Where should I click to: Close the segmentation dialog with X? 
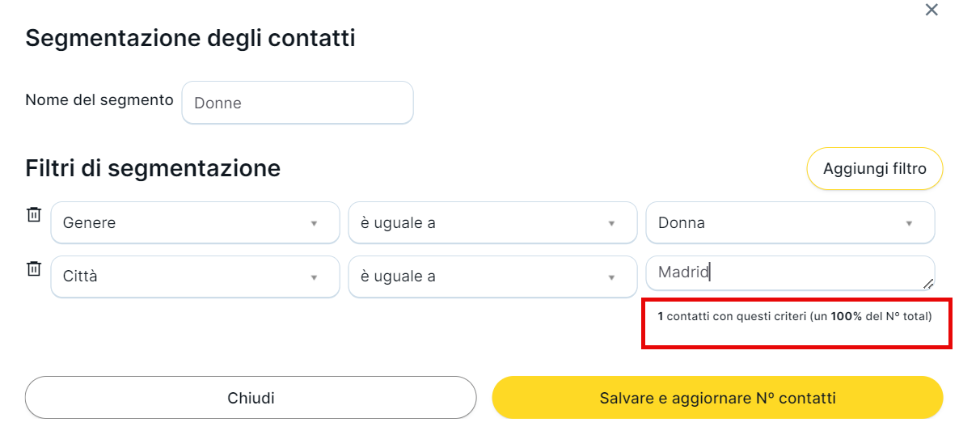pos(931,10)
